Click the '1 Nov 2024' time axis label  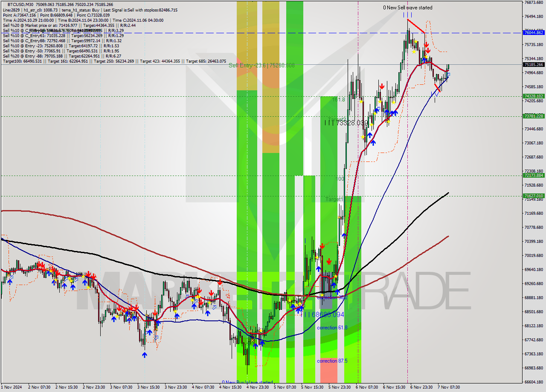point(11,387)
